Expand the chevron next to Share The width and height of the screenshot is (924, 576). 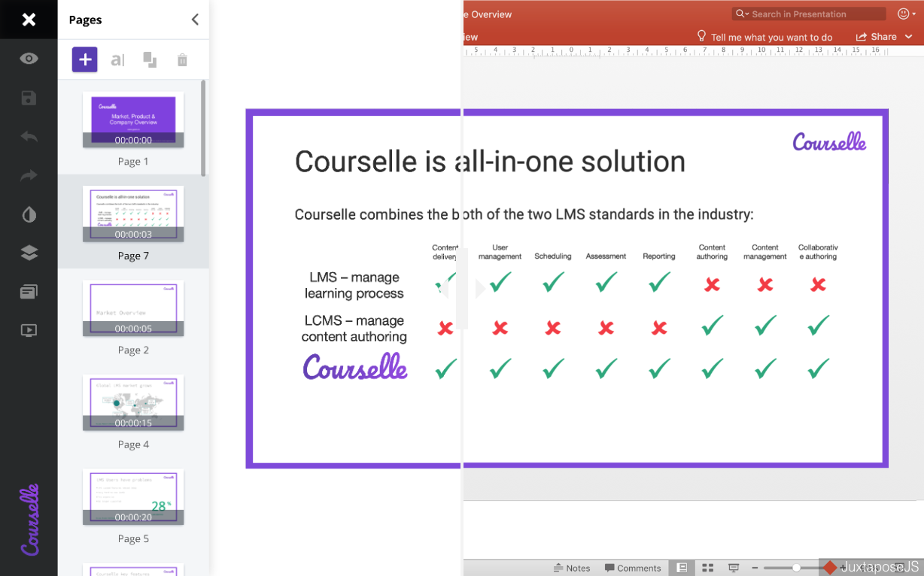click(908, 37)
